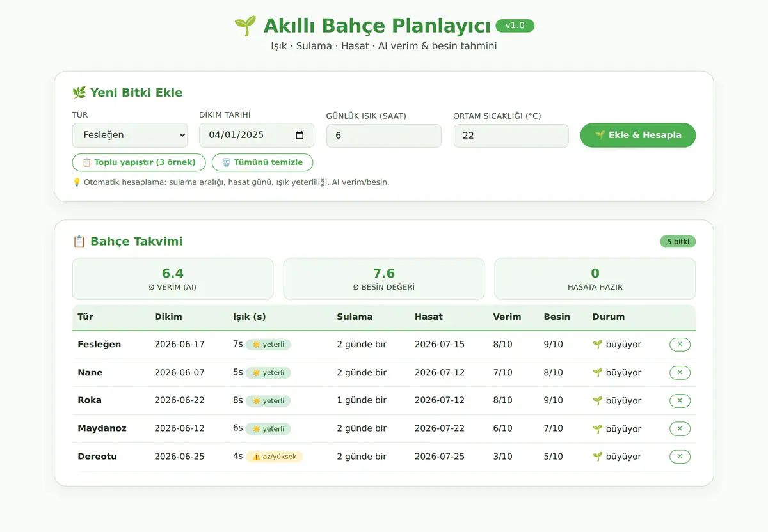Click the Ortam Sıcaklığı temperature field
The image size is (768, 532).
511,136
